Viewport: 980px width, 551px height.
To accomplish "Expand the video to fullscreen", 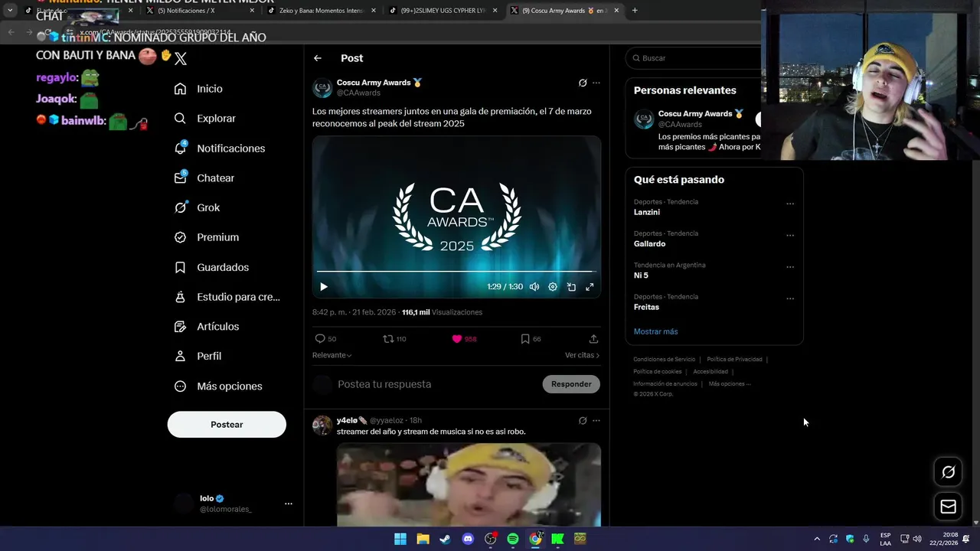I will [590, 287].
